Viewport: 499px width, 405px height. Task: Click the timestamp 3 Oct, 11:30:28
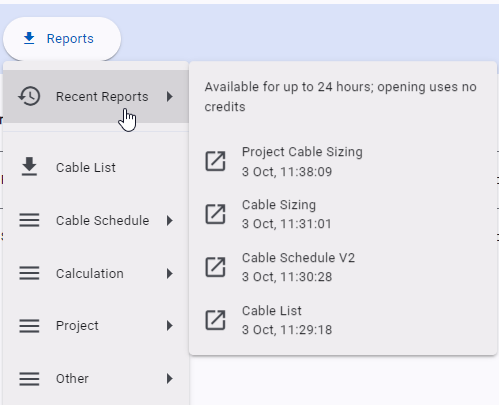(x=287, y=277)
